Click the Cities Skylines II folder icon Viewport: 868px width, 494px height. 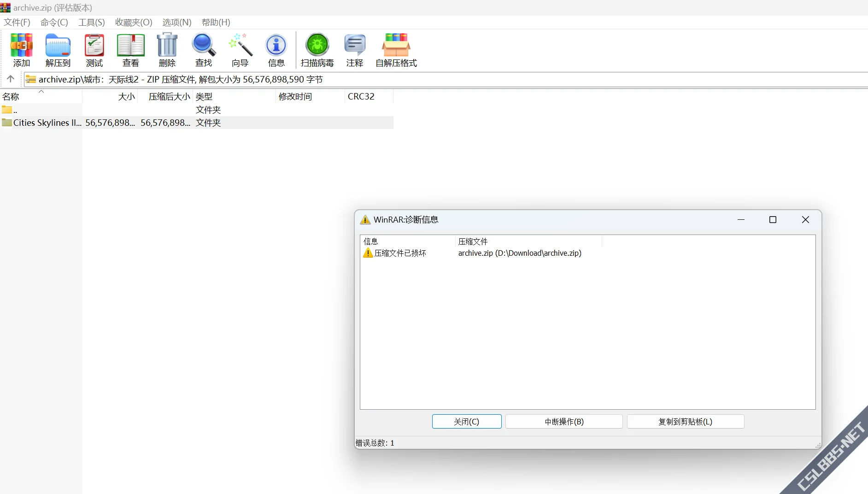[7, 123]
